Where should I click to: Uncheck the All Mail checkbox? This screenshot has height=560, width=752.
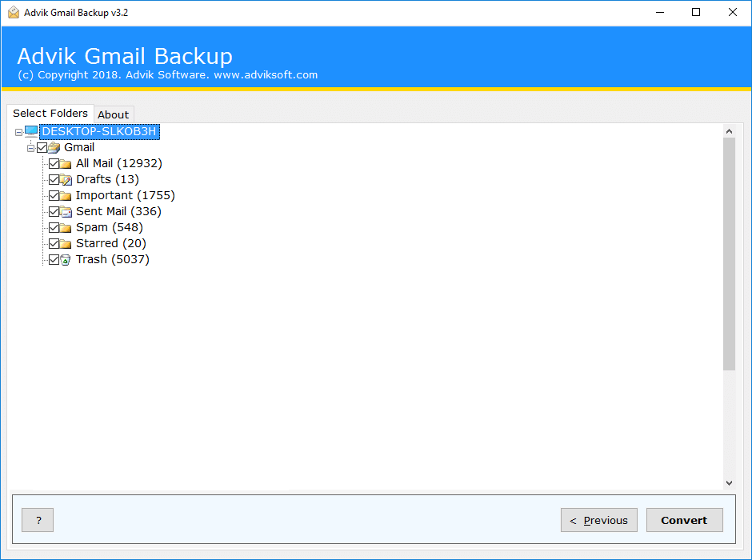(54, 163)
